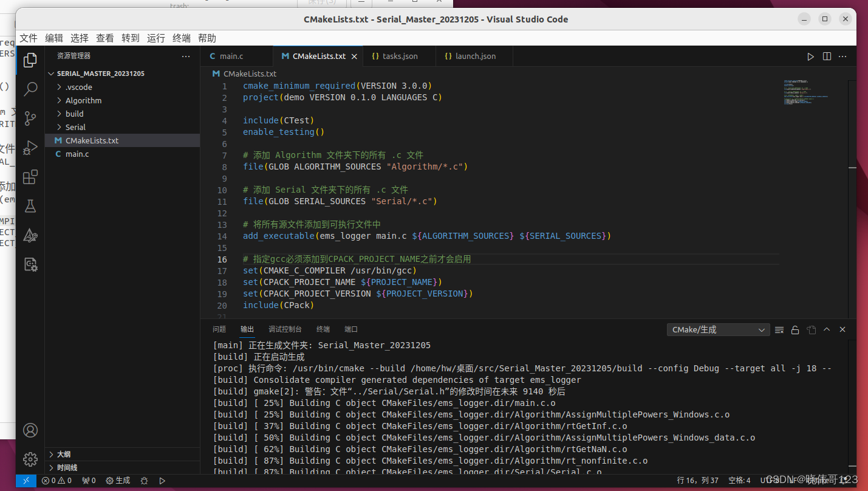Open the Manage gear menu
This screenshot has height=491, width=868.
pyautogui.click(x=30, y=459)
